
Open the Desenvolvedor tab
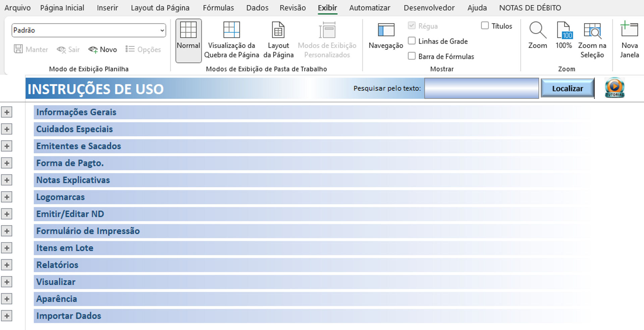pos(429,8)
